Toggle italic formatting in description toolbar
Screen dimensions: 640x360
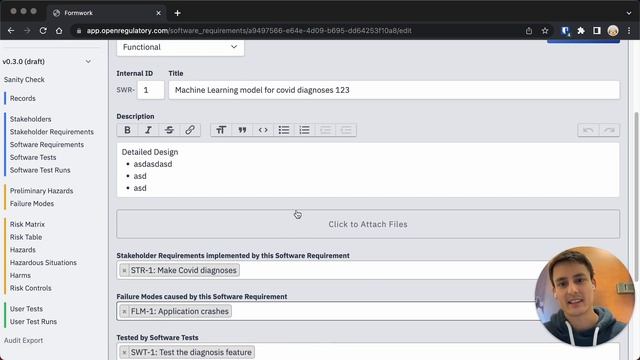point(148,130)
